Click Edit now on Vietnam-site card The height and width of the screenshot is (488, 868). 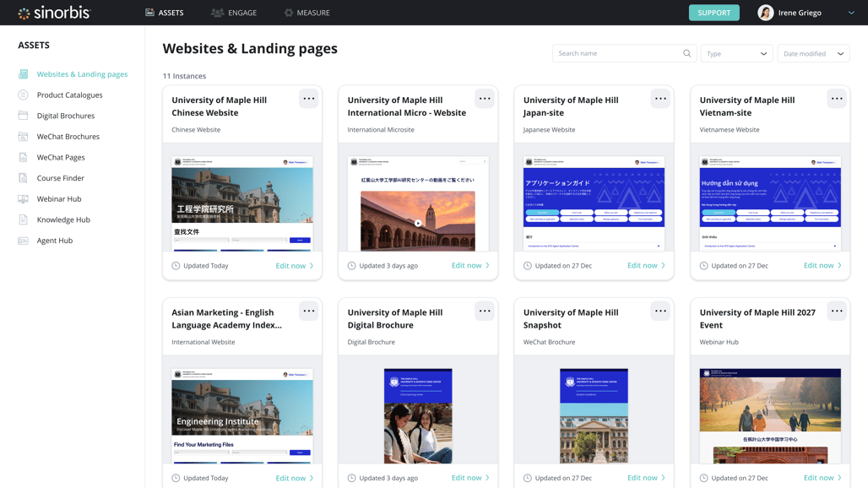pos(822,265)
